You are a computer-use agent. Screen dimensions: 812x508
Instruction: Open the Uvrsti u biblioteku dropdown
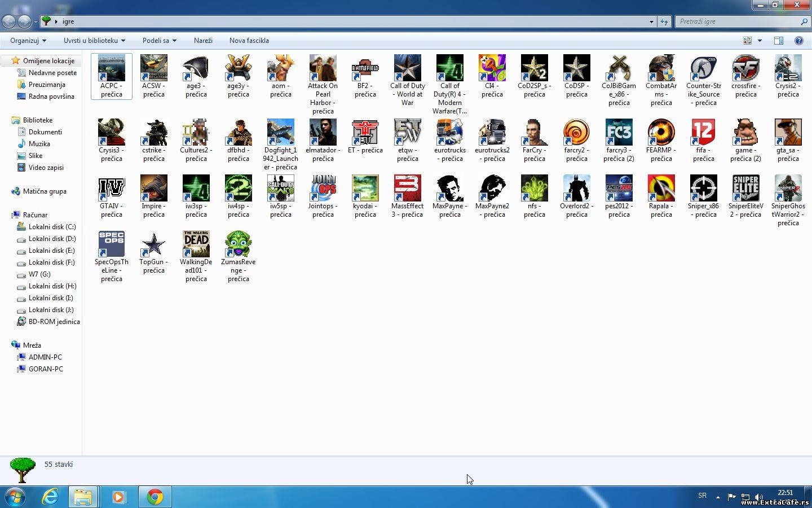[94, 41]
